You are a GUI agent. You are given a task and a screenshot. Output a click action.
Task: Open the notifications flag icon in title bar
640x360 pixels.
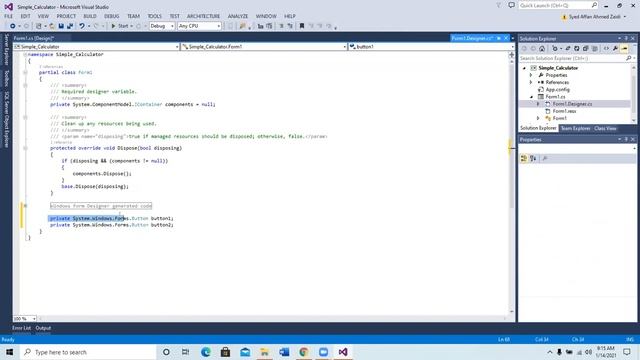tap(499, 5)
